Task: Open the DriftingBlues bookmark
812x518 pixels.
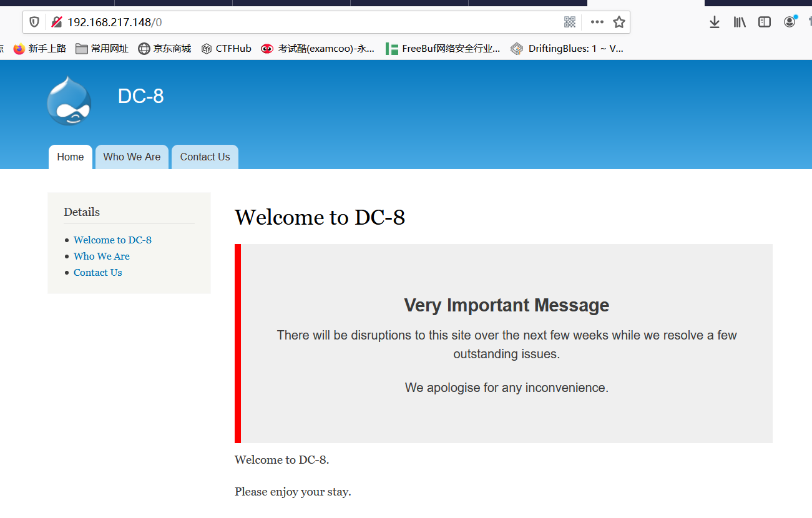Action: (x=567, y=49)
